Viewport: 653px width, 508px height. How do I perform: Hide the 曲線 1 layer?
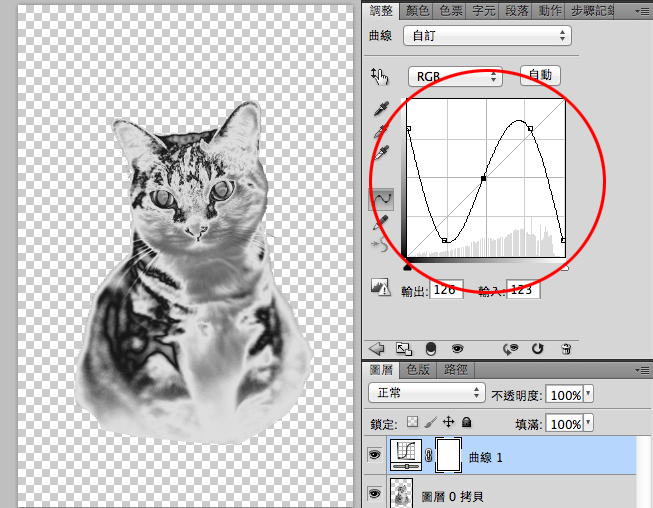(375, 454)
